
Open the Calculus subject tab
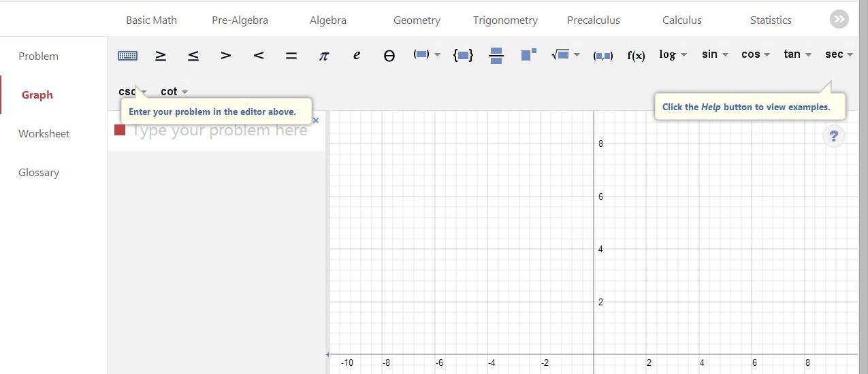point(681,20)
